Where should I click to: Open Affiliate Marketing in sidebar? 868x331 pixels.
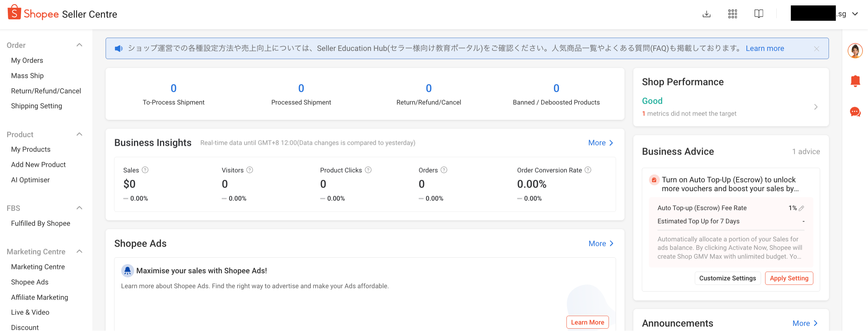click(40, 297)
